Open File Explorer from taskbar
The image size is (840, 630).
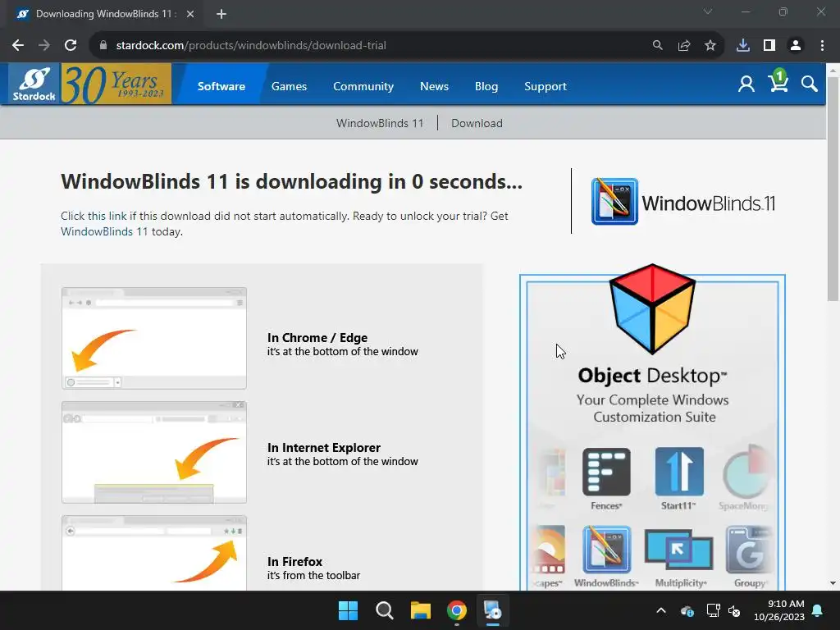pos(421,610)
